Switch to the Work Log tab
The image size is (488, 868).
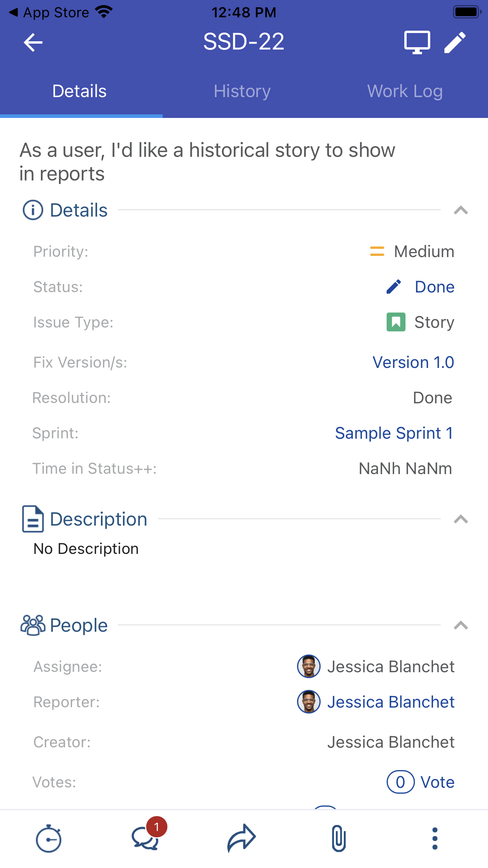(405, 91)
